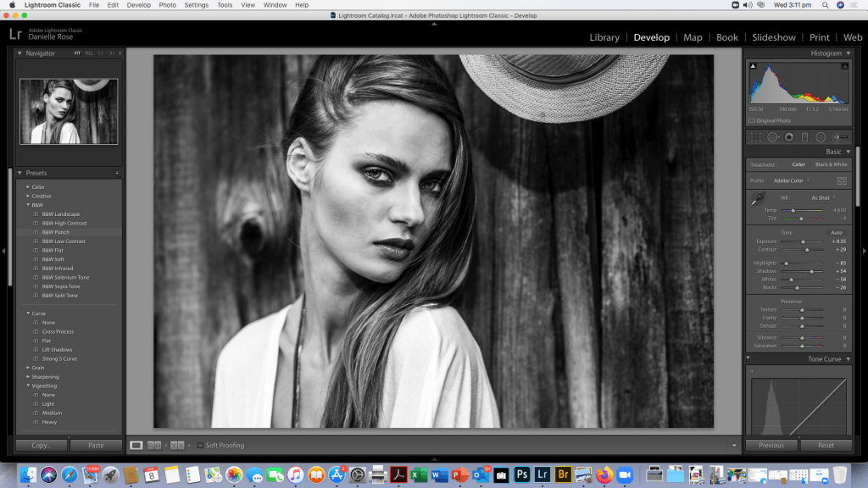Viewport: 868px width, 488px height.
Task: Enable the Soft Proofing checkbox
Action: [200, 445]
